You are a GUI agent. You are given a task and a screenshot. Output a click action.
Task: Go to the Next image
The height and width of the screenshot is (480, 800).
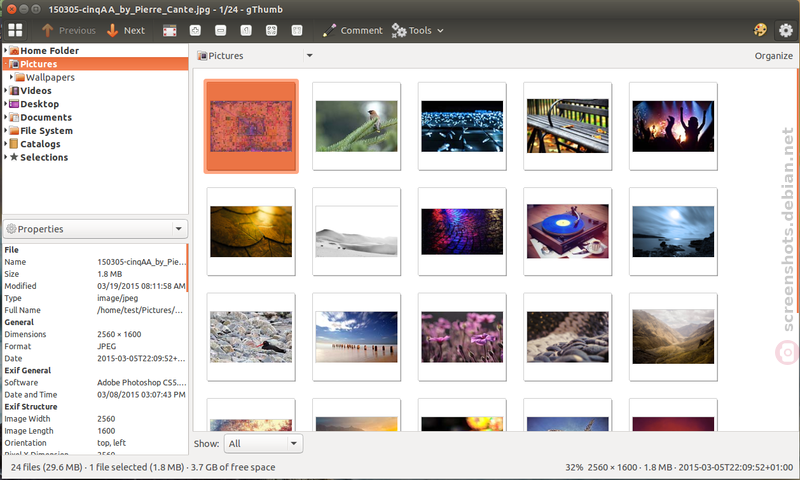tap(126, 30)
